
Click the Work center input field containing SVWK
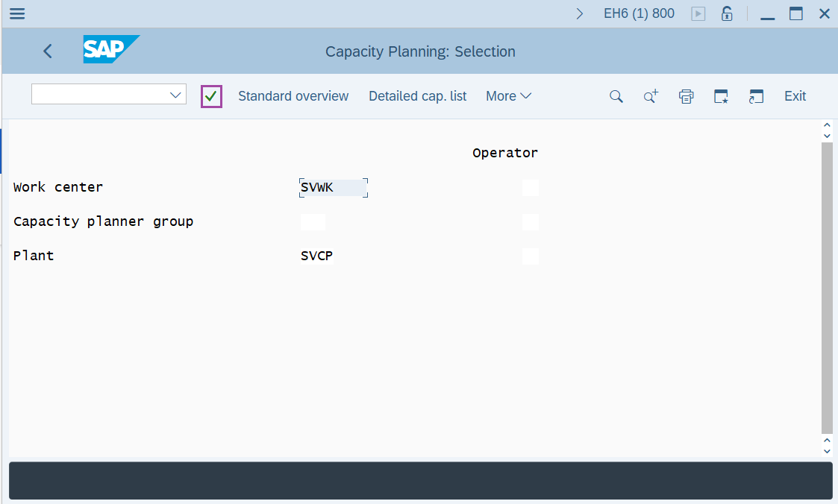[x=333, y=188]
